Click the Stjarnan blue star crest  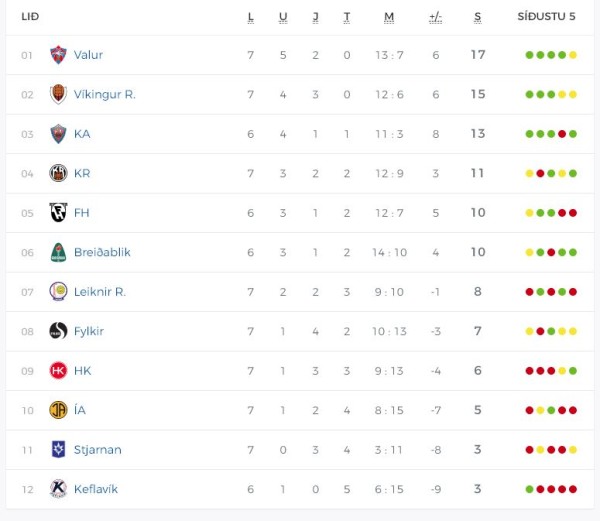coord(58,449)
